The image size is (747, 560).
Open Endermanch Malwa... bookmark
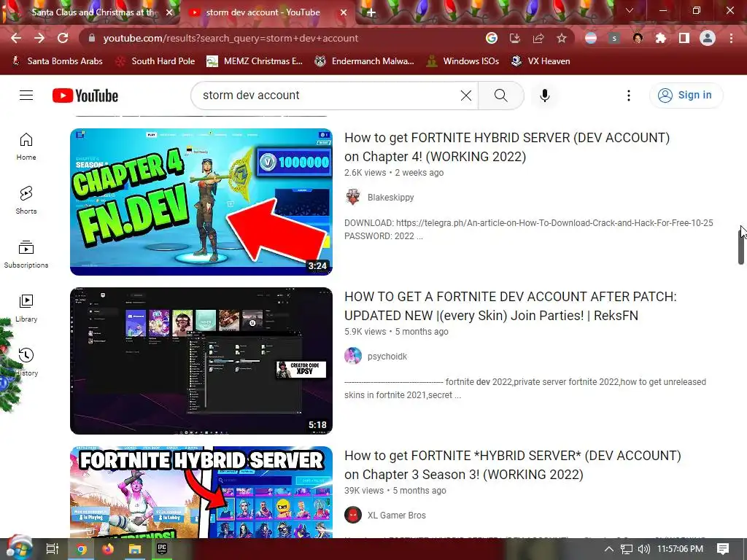point(365,61)
